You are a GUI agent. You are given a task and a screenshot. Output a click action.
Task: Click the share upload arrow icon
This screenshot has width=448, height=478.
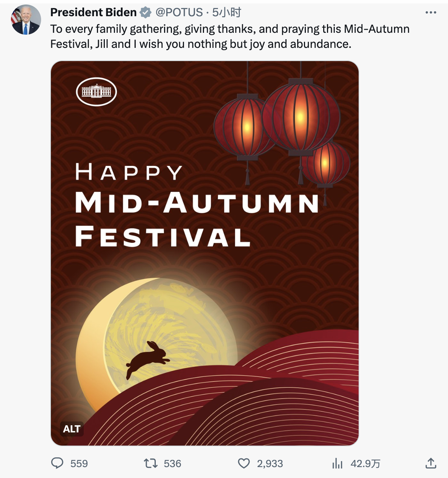point(431,463)
